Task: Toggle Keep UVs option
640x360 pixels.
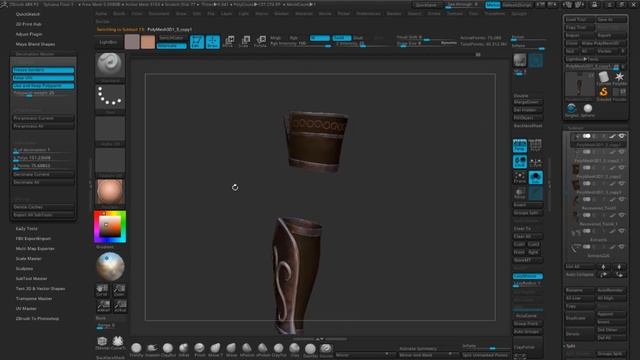Action: tap(43, 78)
